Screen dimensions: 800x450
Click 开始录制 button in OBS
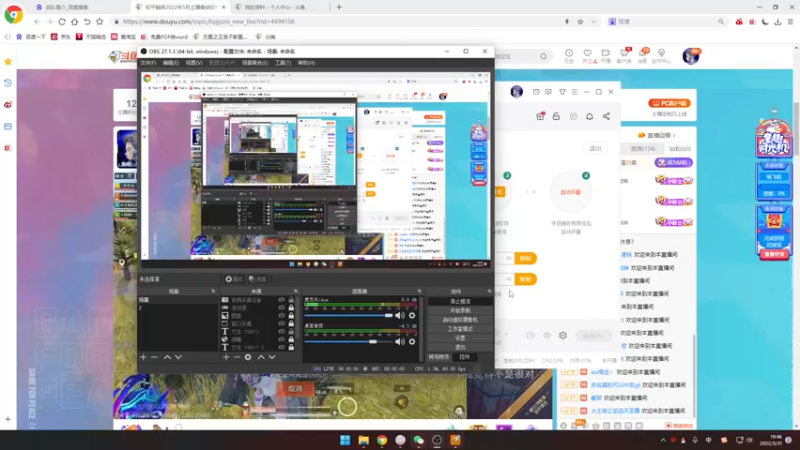click(460, 311)
